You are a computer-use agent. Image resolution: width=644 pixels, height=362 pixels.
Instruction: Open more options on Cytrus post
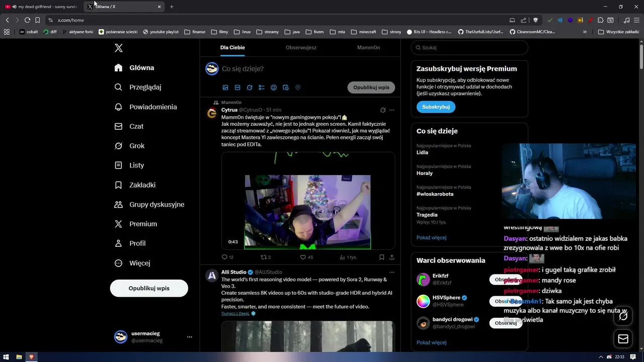click(x=392, y=110)
